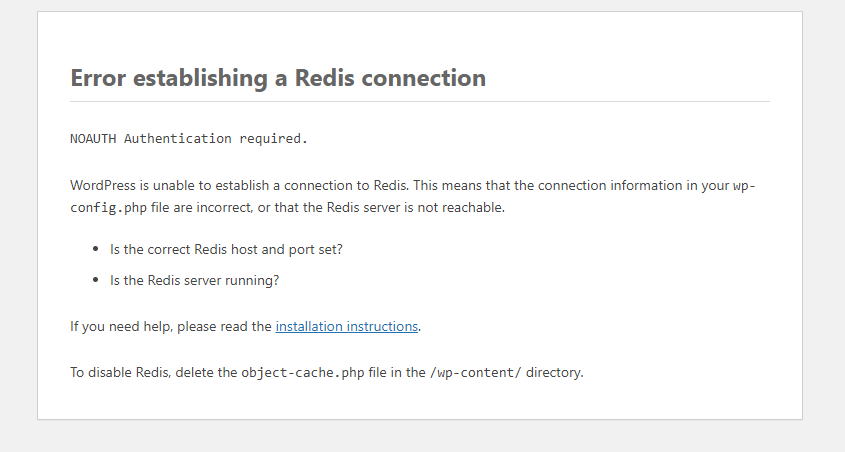Select the "Is the Redis server running?" item
Viewport: 845px width, 452px height.
(x=194, y=280)
